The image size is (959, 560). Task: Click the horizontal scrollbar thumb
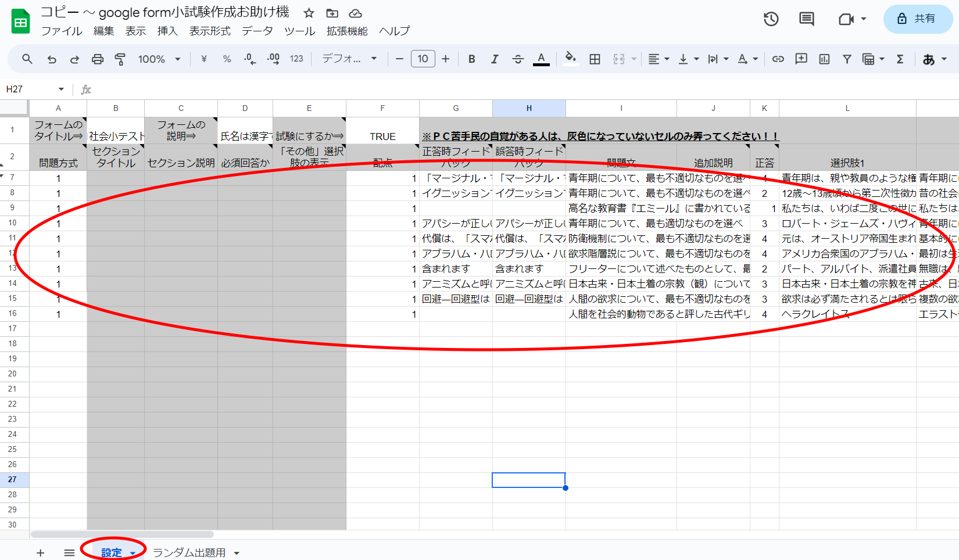click(x=122, y=534)
